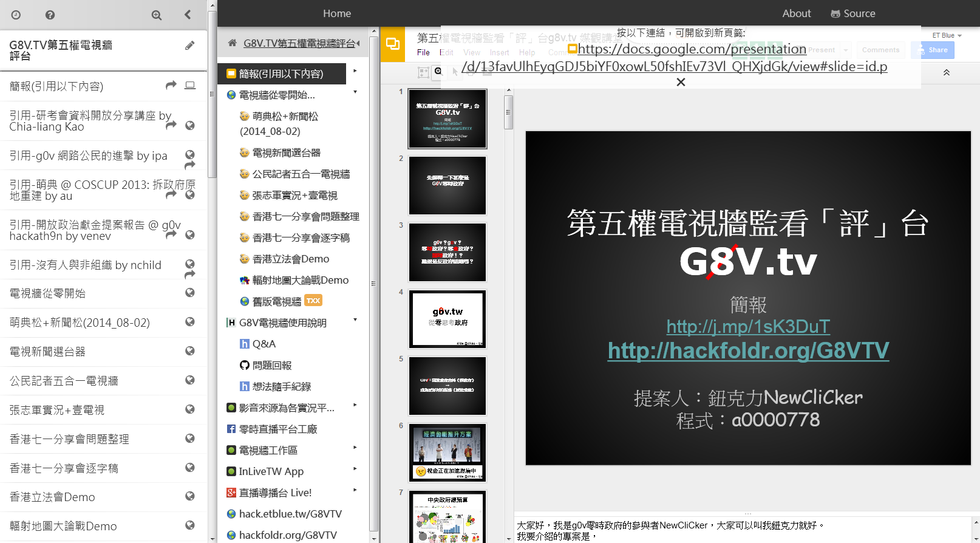Open the Insert menu in Slides
The image size is (980, 543).
pos(500,52)
